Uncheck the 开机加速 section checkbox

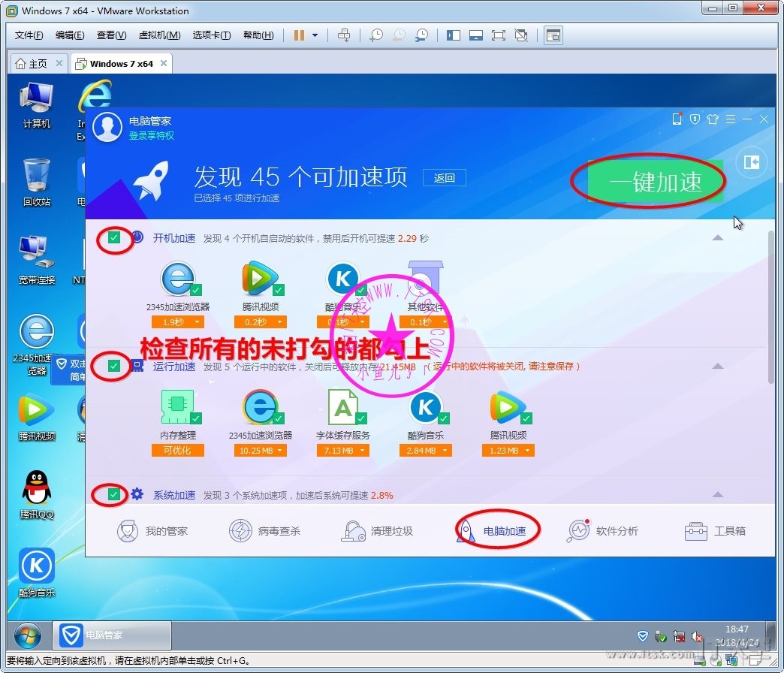pyautogui.click(x=114, y=238)
